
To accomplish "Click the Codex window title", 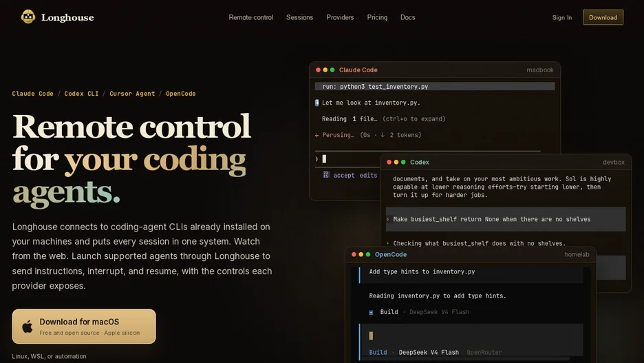I will pyautogui.click(x=419, y=162).
